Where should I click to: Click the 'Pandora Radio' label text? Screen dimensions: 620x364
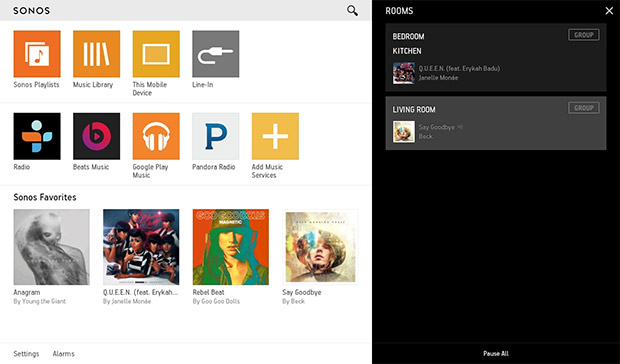coord(214,167)
